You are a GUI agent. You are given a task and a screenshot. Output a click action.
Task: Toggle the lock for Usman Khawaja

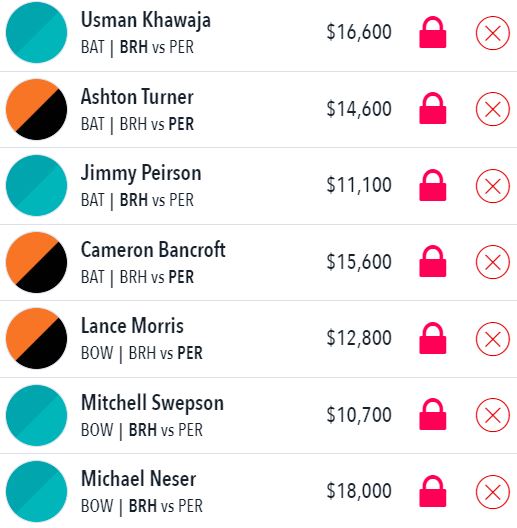[x=432, y=32]
